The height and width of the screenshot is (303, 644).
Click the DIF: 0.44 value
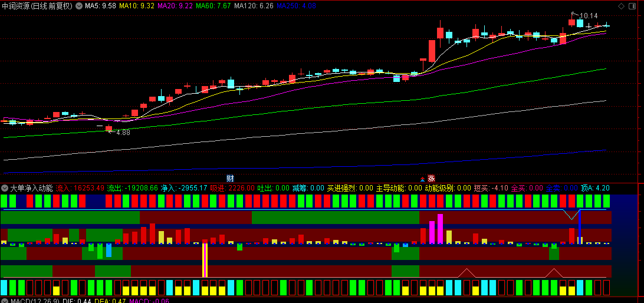[77, 301]
